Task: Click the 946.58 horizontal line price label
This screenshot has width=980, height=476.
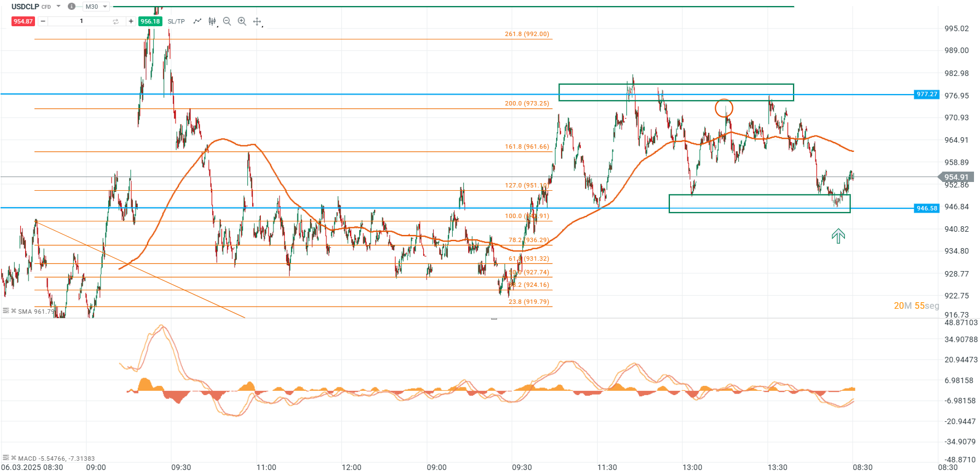Action: click(x=927, y=208)
